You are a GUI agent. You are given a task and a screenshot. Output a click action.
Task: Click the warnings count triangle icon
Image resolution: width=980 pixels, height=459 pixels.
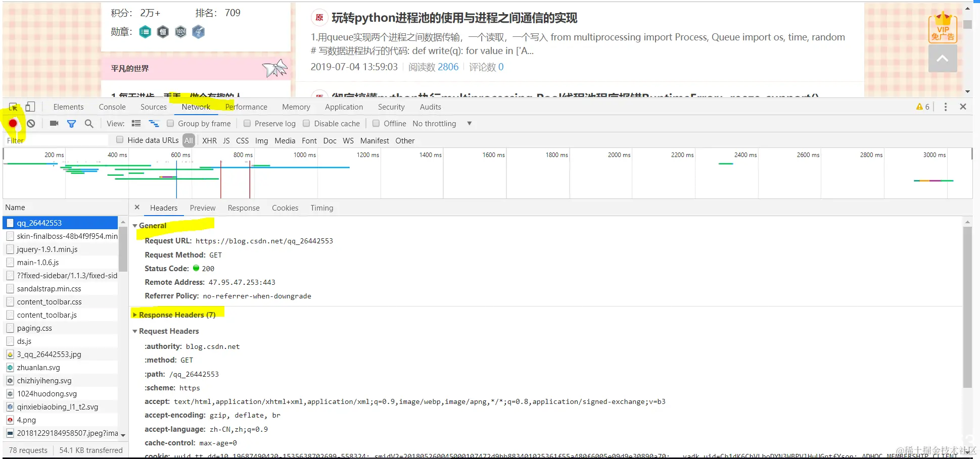[x=919, y=107]
